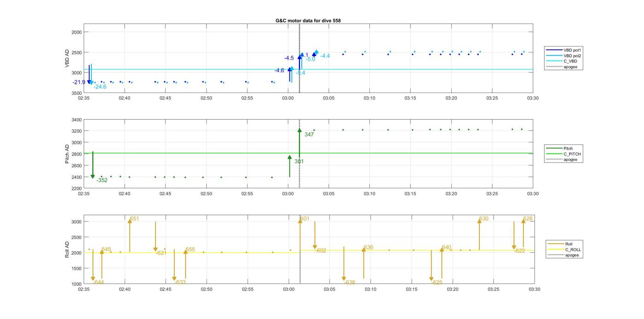Click the '-5.4' VBD data label
The width and height of the screenshot is (644, 319).
click(x=300, y=73)
